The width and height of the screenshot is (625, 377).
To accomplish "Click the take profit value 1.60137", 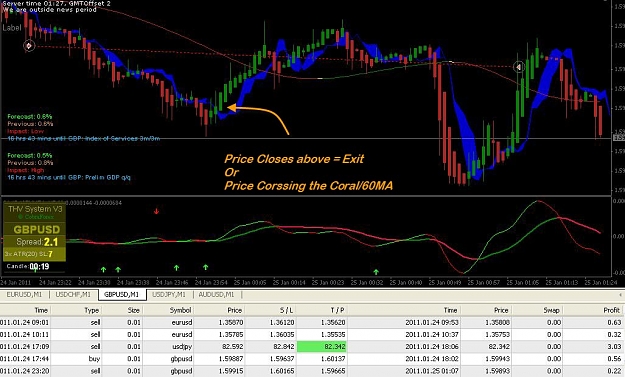I will 333,359.
